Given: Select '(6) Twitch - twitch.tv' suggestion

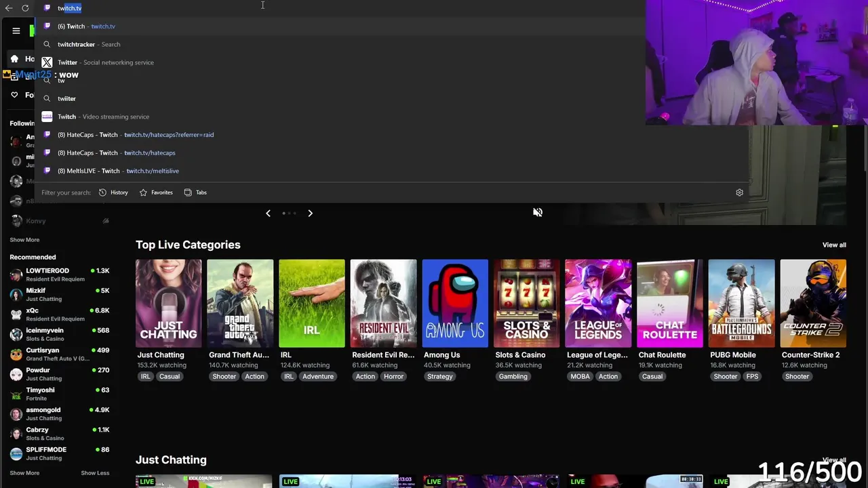Looking at the screenshot, I should pyautogui.click(x=392, y=26).
